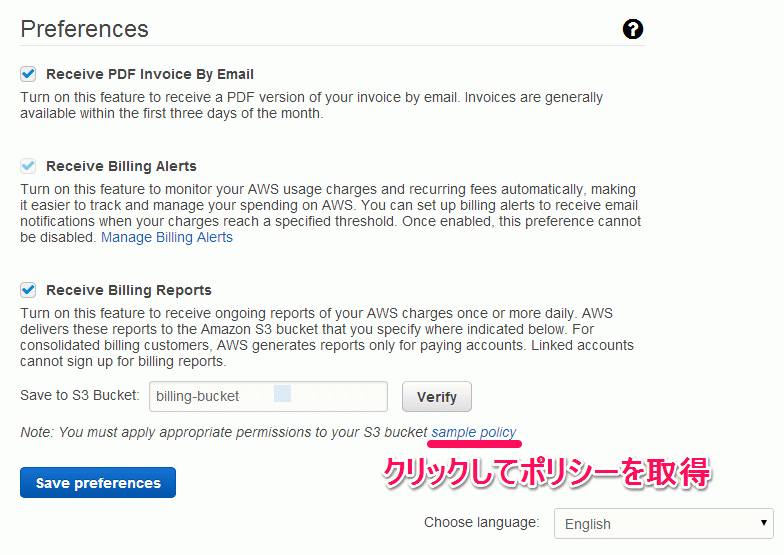Image resolution: width=784 pixels, height=555 pixels.
Task: Toggle the Receive PDF Invoice By Email checkbox
Action: tap(28, 74)
